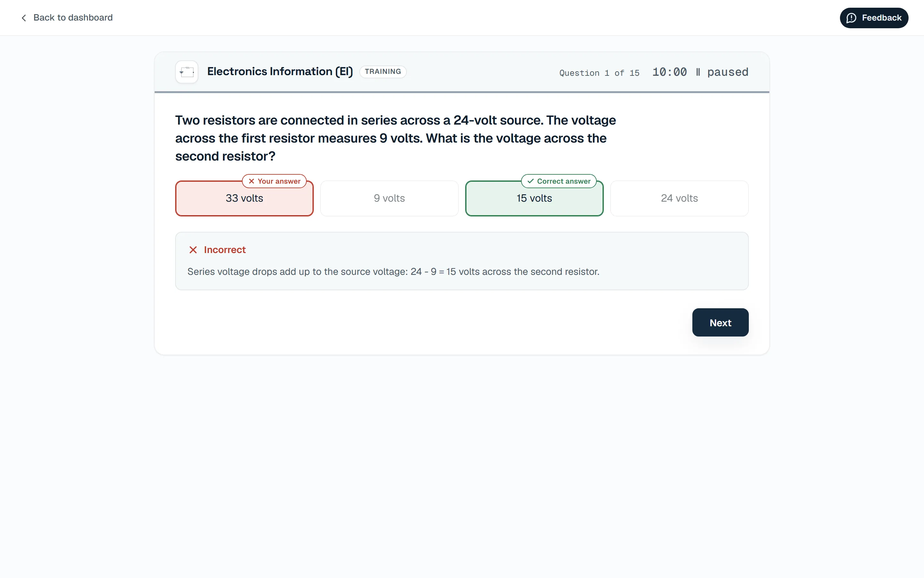The height and width of the screenshot is (578, 924).
Task: Click the quiz progress bar
Action: (x=462, y=92)
